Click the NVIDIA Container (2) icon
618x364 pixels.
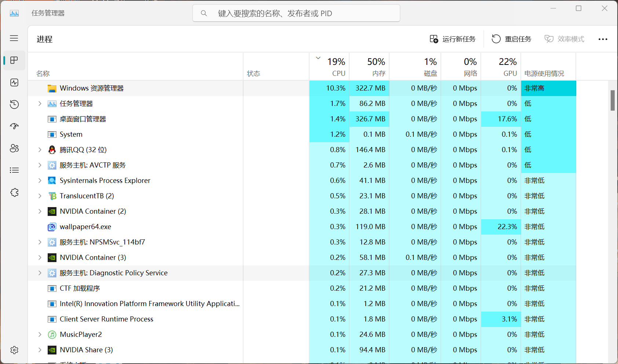(x=52, y=211)
